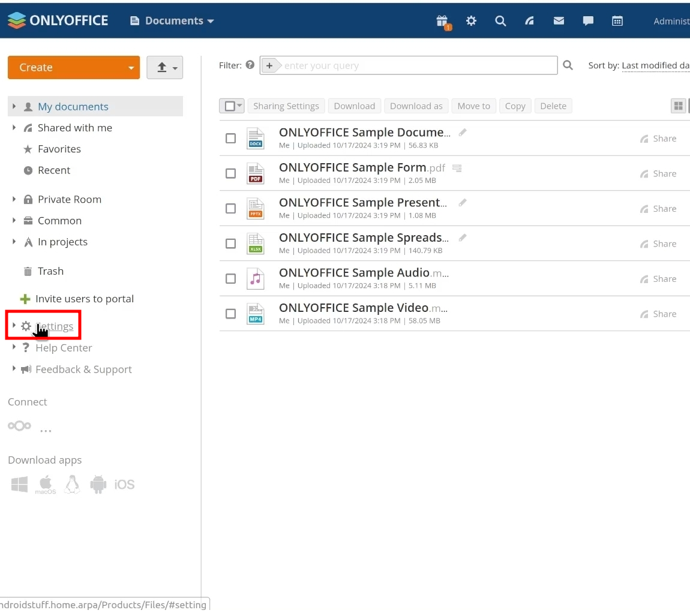Open the Mail envelope icon
Viewport: 690px width, 616px height.
(x=559, y=20)
